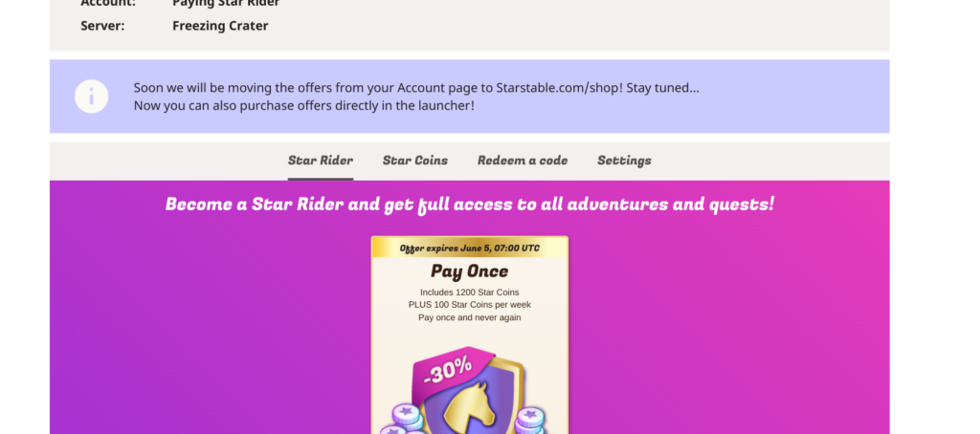The width and height of the screenshot is (980, 434).
Task: Open the Star Rider tab
Action: pyautogui.click(x=321, y=161)
